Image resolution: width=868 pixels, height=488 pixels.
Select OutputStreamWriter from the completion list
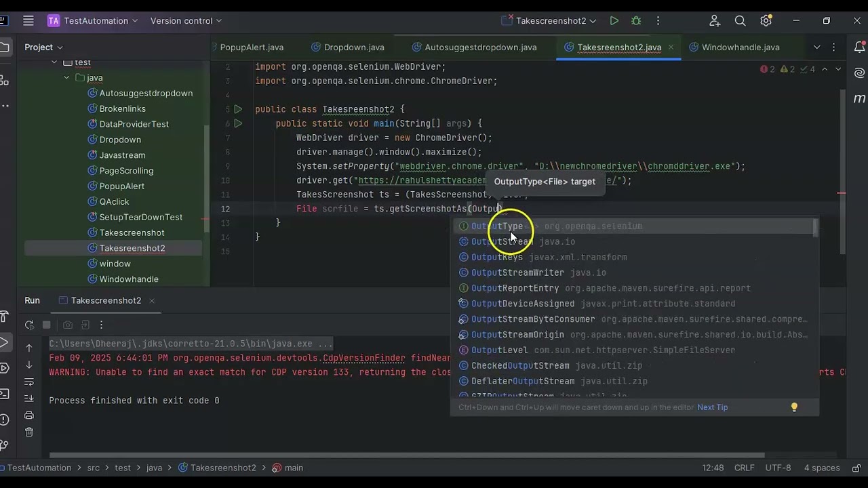(x=634, y=273)
